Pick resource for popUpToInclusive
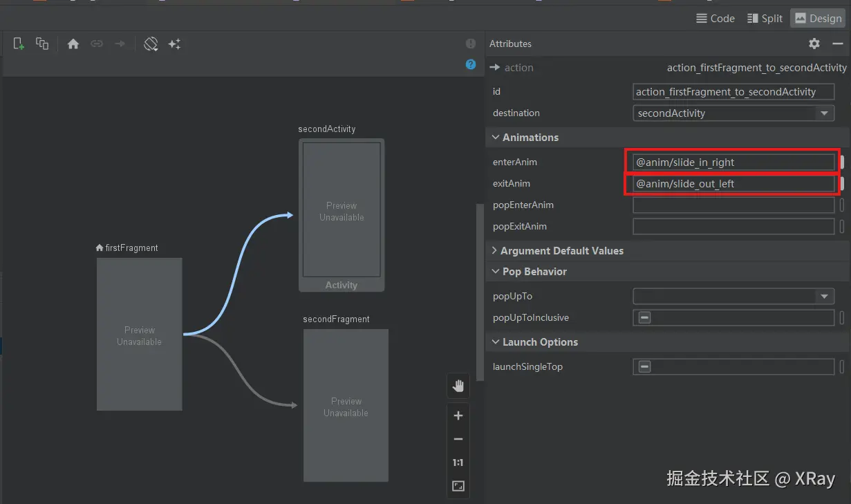Viewport: 851px width, 504px height. point(842,318)
